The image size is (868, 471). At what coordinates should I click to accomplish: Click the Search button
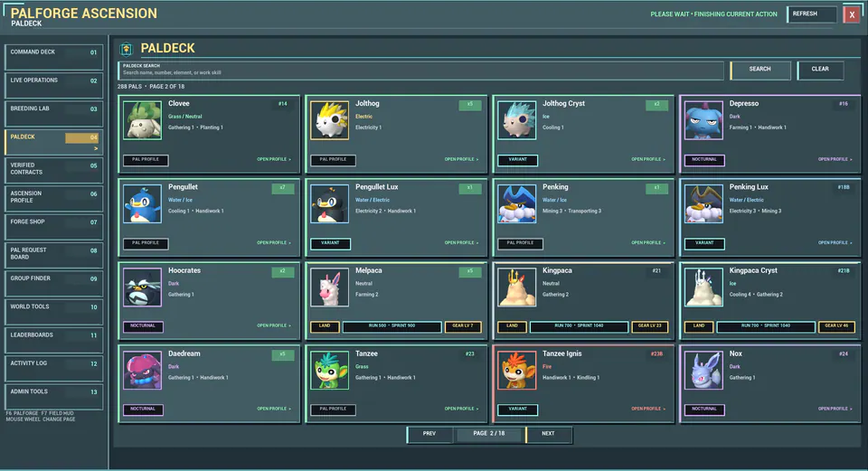[x=760, y=70]
